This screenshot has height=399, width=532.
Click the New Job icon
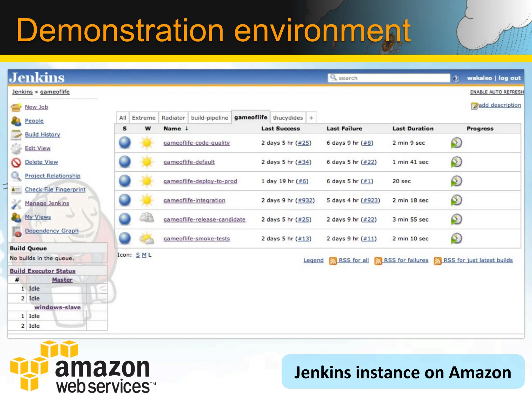(16, 107)
